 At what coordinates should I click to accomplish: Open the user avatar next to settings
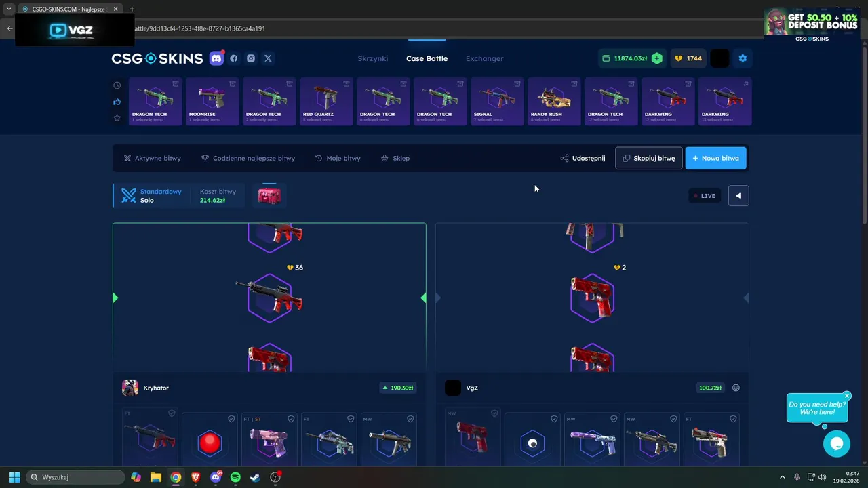719,58
